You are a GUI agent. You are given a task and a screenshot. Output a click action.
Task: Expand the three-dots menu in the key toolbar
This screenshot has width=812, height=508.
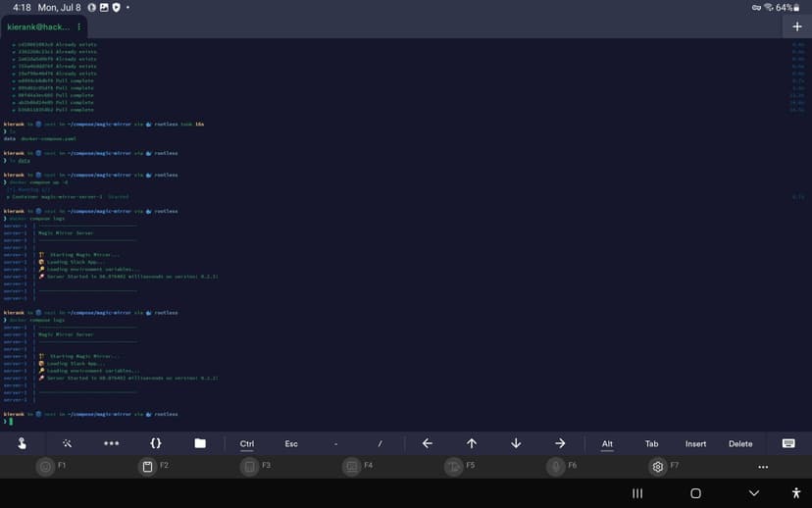point(111,443)
